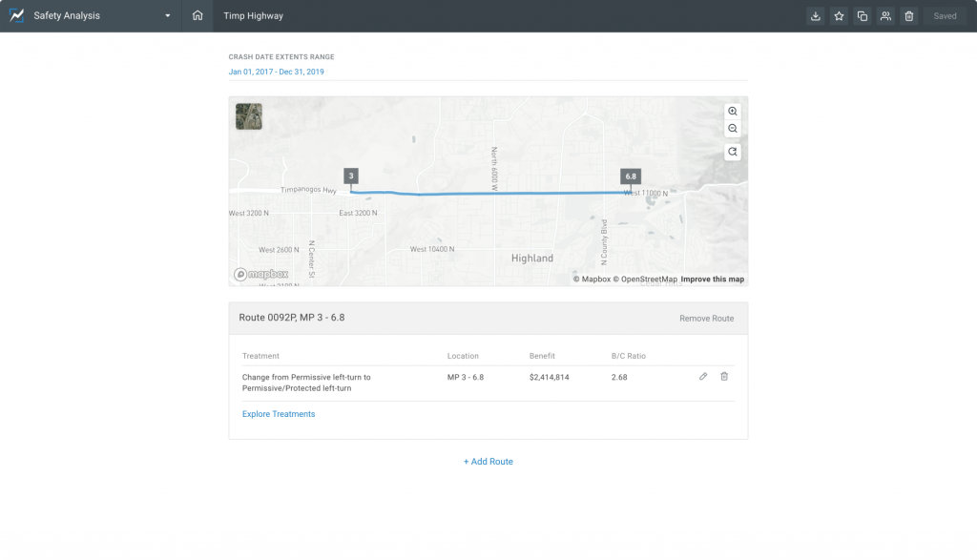Click + Add Route

click(x=488, y=462)
